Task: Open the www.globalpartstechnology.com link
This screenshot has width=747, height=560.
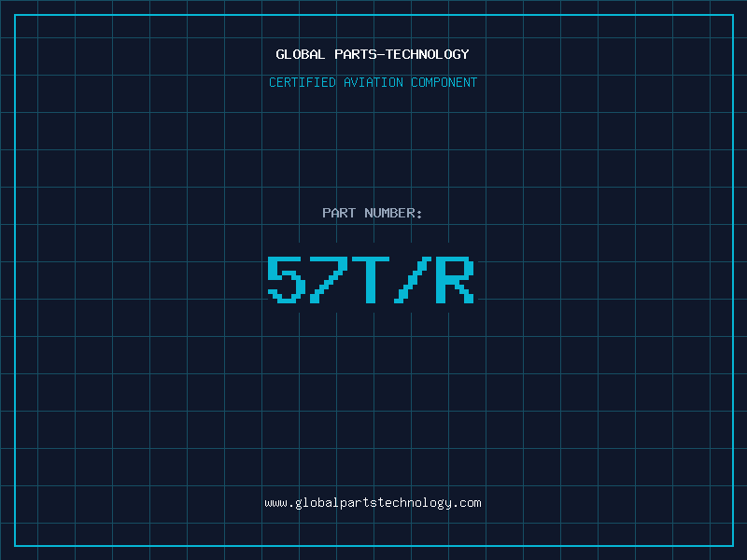Action: (x=373, y=503)
